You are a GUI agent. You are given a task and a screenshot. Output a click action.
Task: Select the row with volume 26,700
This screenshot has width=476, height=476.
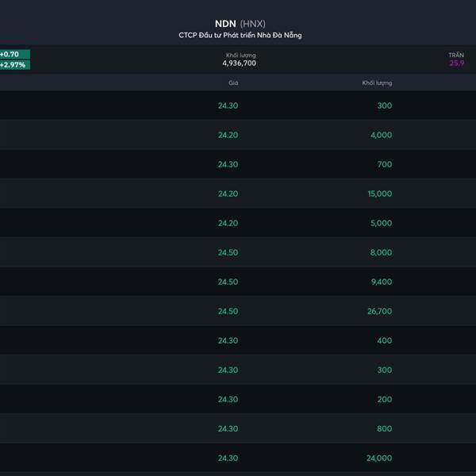[238, 311]
